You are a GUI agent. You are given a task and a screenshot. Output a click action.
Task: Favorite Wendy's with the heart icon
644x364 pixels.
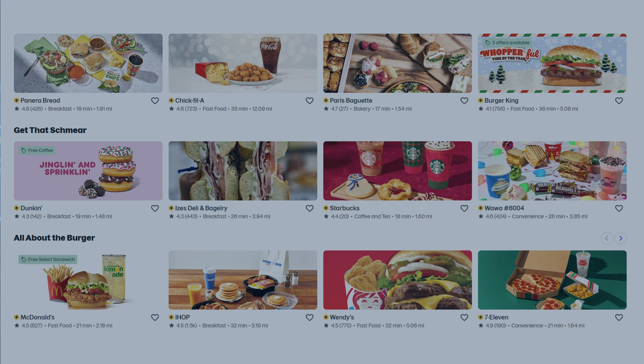[x=464, y=317]
